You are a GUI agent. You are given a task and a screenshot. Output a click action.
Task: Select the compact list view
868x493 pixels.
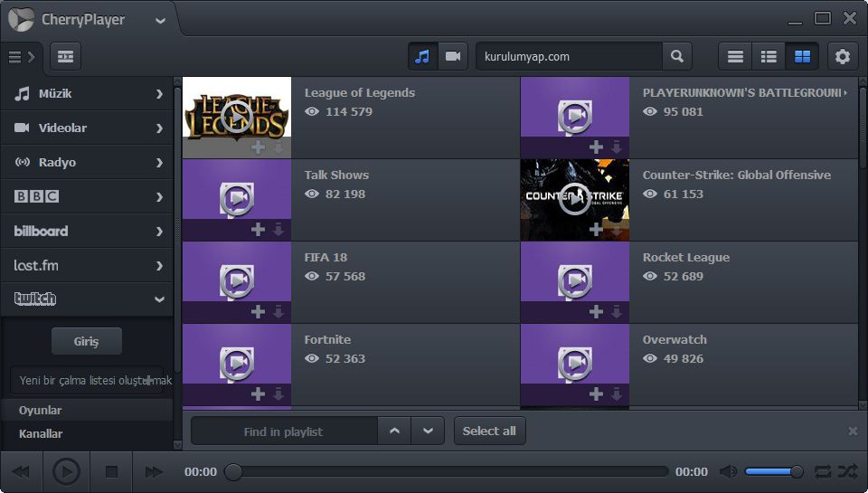(x=735, y=56)
